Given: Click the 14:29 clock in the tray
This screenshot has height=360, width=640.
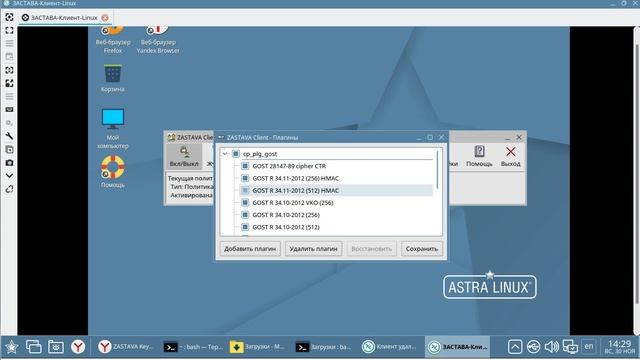Looking at the screenshot, I should point(619,347).
